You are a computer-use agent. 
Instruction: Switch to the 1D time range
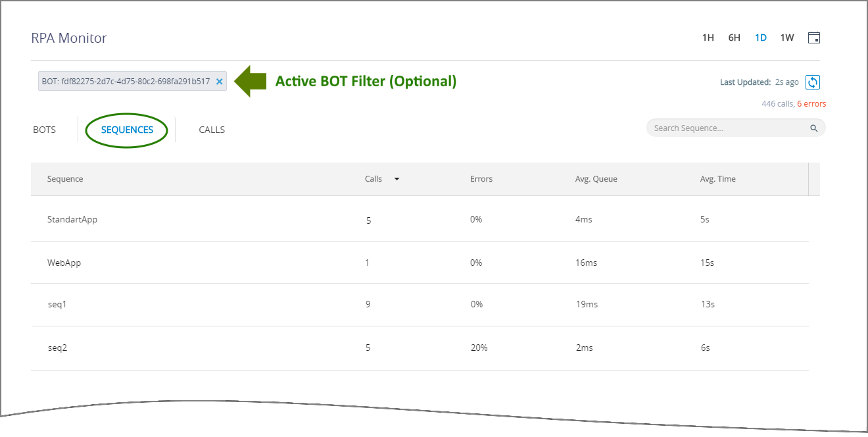coord(761,38)
